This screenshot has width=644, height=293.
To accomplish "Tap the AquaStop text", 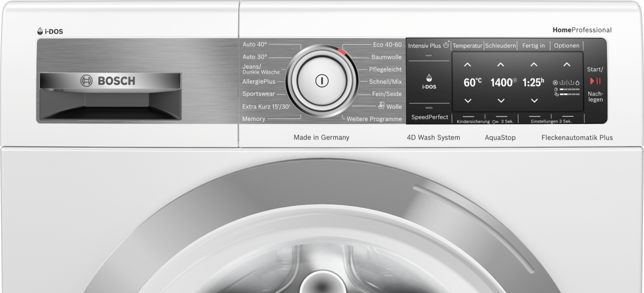I will pos(500,137).
